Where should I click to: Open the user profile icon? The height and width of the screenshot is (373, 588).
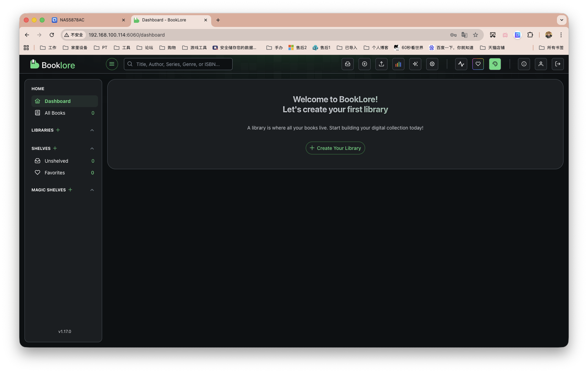(541, 64)
